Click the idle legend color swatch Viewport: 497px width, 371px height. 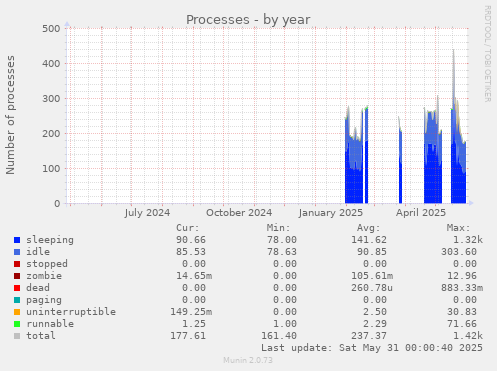point(17,252)
